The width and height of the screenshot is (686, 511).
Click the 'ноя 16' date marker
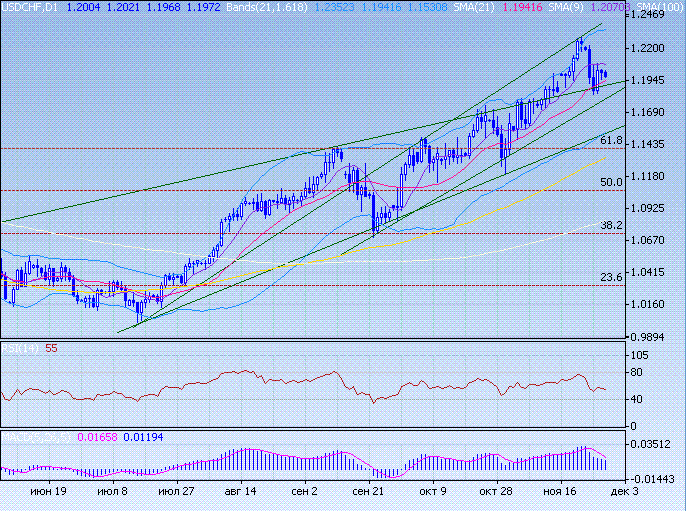[561, 492]
